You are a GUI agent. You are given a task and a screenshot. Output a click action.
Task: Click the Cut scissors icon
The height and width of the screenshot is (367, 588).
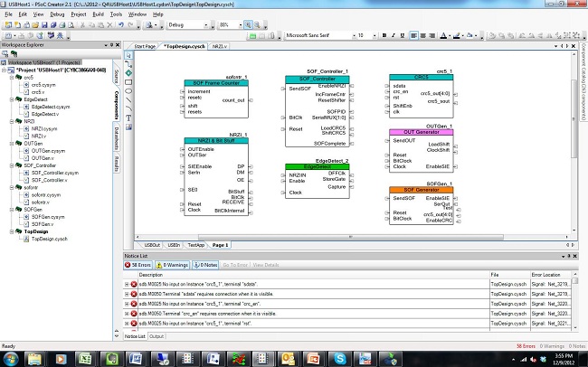tap(82, 25)
